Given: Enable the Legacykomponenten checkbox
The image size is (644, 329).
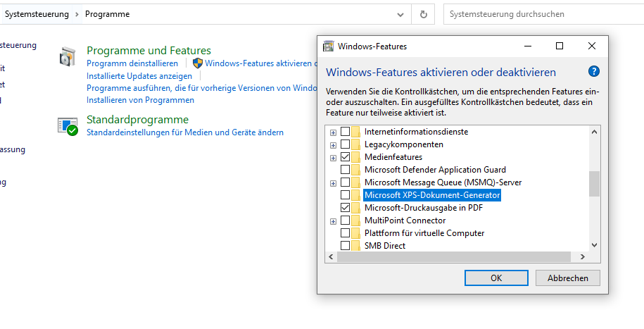Looking at the screenshot, I should pyautogui.click(x=345, y=144).
